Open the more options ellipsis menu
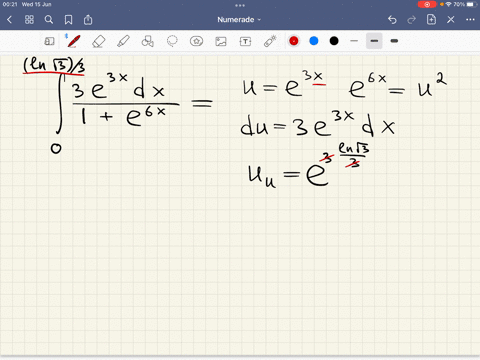The width and height of the screenshot is (480, 360). (x=470, y=20)
